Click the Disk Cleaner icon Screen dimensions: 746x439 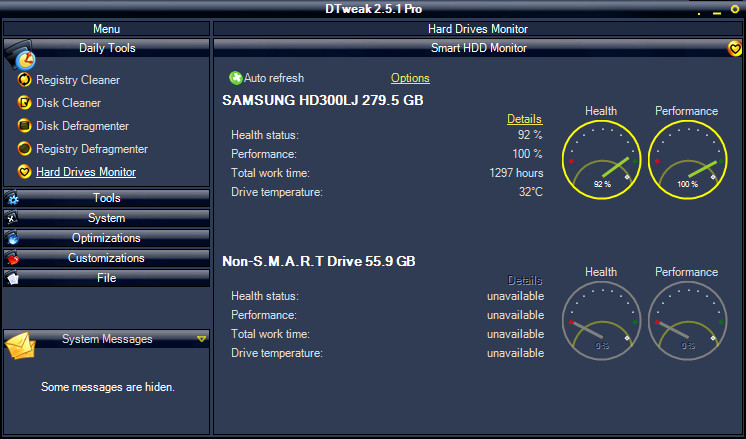point(24,102)
